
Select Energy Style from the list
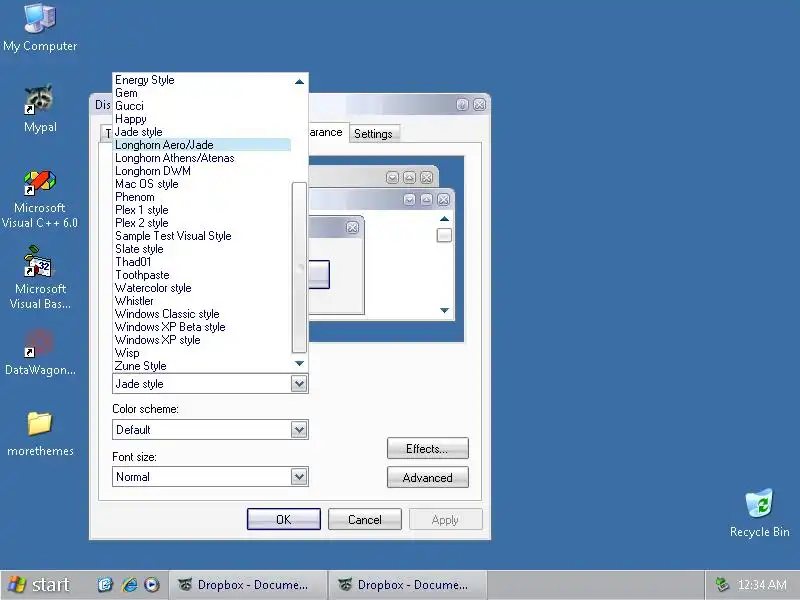point(202,80)
